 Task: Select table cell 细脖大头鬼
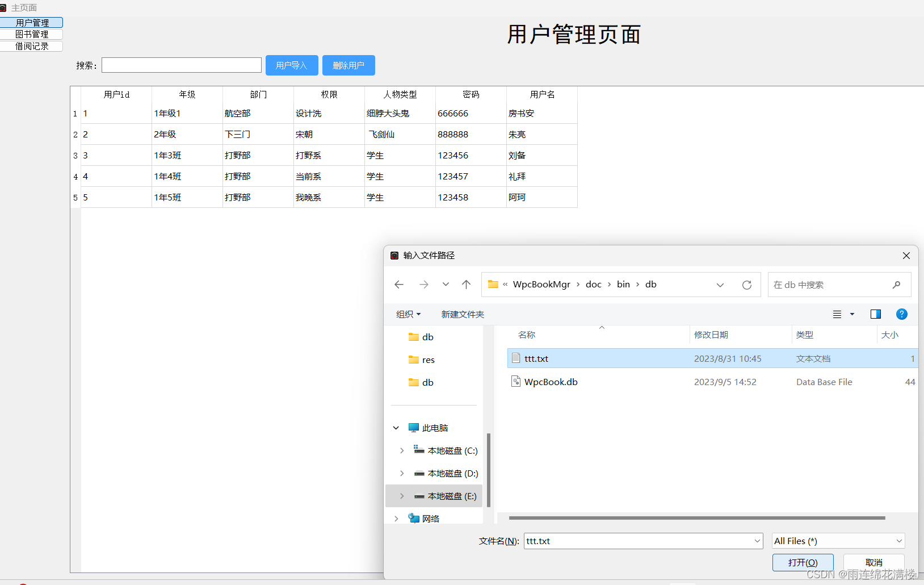click(x=400, y=113)
